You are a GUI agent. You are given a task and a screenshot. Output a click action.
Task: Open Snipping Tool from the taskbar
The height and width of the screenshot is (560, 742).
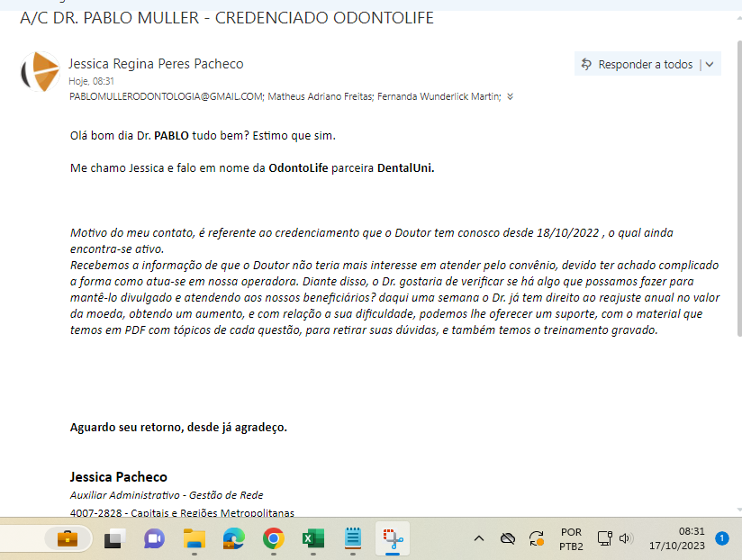(393, 538)
